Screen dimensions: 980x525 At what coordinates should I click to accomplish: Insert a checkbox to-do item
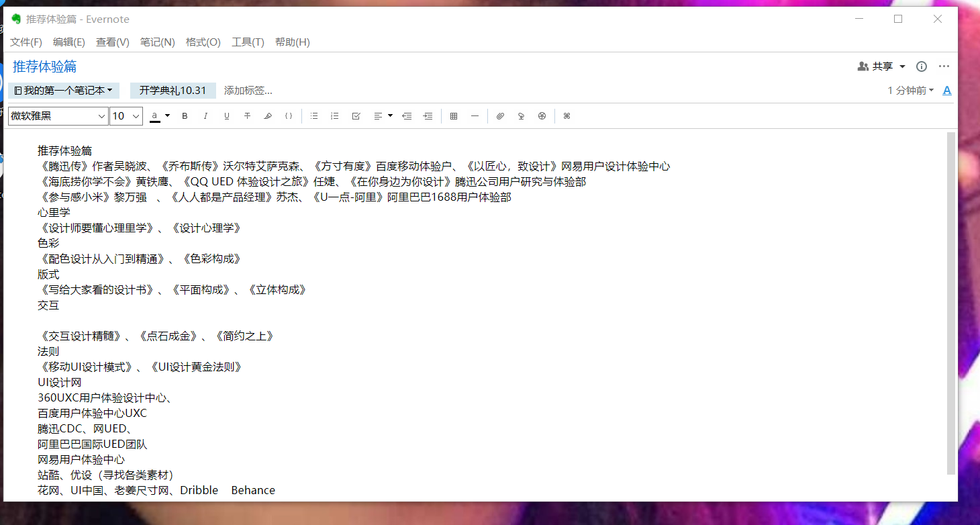coord(356,116)
